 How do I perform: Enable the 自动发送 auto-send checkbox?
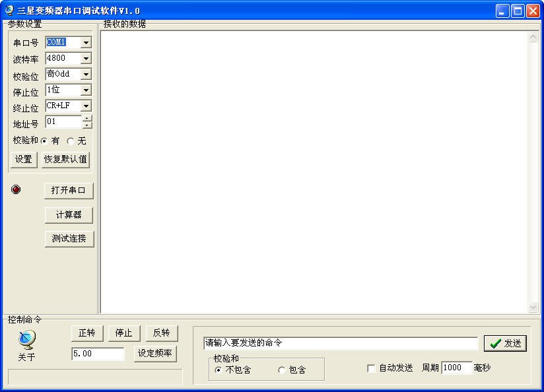[x=371, y=368]
